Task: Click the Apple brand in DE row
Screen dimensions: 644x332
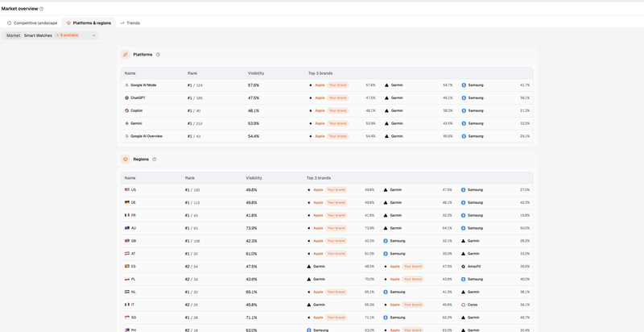Action: (x=318, y=202)
